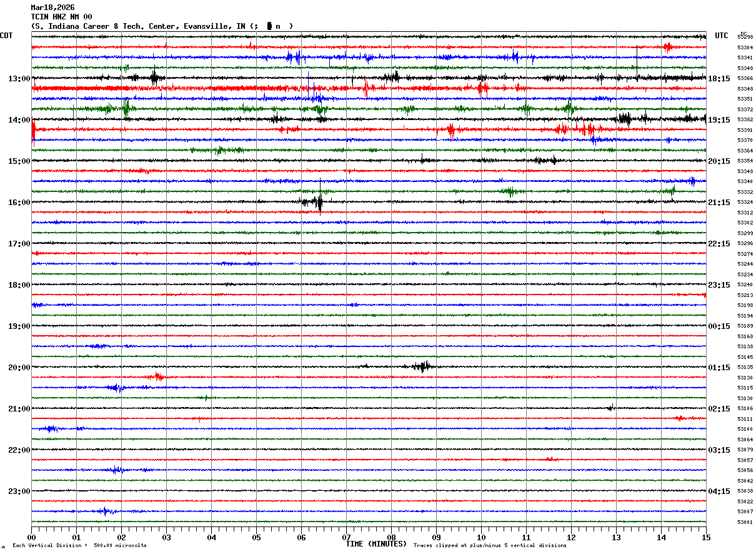Select the DC offset value 53341
Image resolution: width=756 pixels, height=554 pixels.
coord(745,58)
